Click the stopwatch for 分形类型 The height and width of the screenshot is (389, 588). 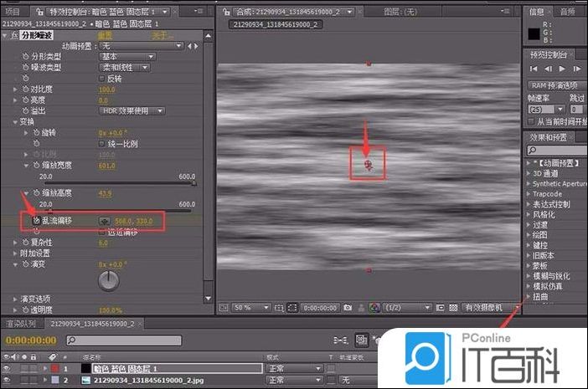pyautogui.click(x=25, y=57)
